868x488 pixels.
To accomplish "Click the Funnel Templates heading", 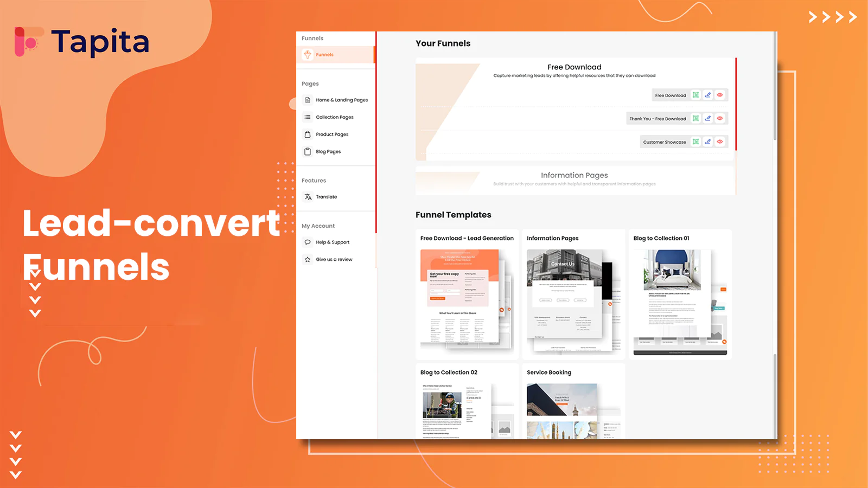I will (x=454, y=215).
